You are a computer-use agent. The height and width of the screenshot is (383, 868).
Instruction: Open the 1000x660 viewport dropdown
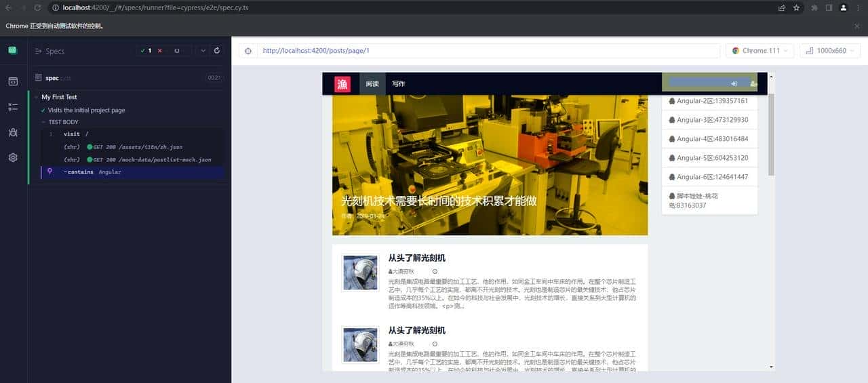829,51
